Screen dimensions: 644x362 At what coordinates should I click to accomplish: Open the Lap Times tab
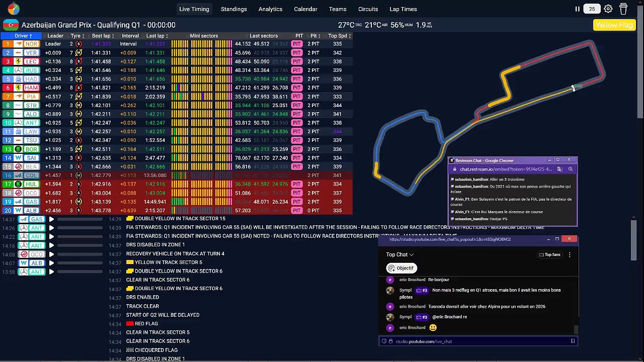pyautogui.click(x=403, y=9)
